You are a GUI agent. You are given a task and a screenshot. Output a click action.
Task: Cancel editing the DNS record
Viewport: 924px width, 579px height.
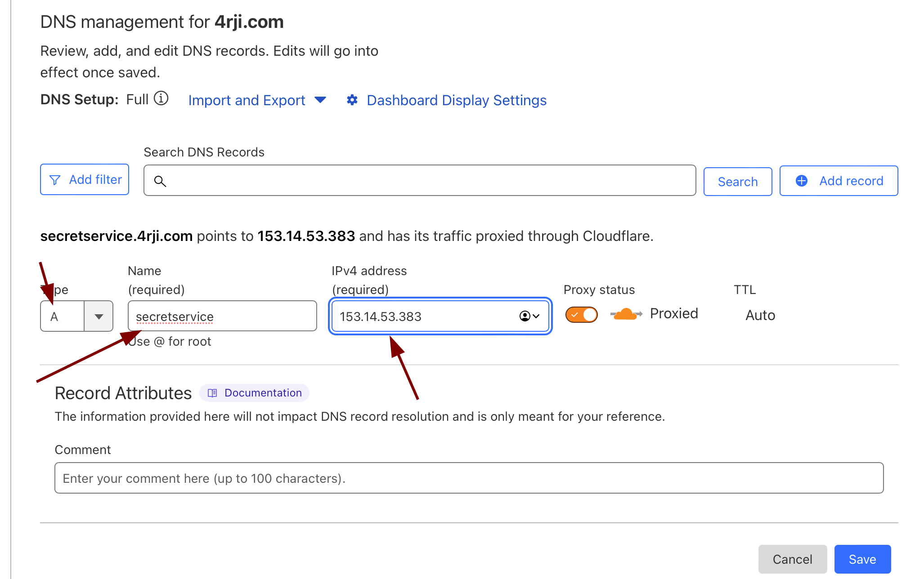pos(792,559)
